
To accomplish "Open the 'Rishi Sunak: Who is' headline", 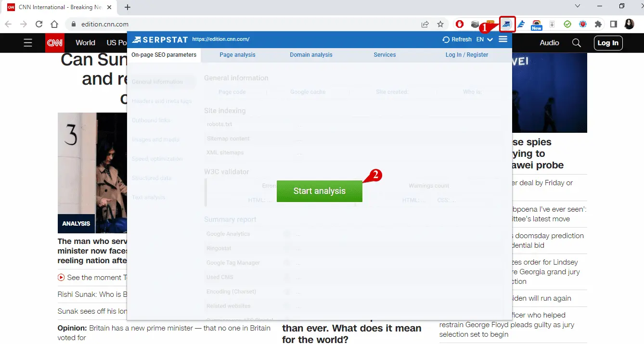I will 92,294.
